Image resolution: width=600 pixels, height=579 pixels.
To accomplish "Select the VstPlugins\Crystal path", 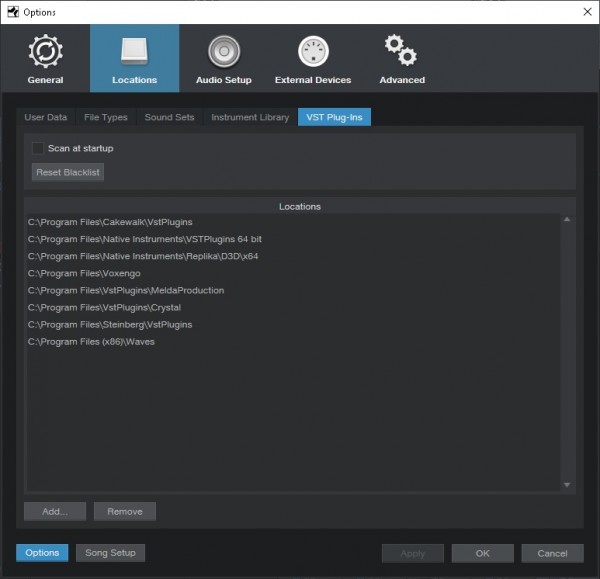I will (293, 307).
